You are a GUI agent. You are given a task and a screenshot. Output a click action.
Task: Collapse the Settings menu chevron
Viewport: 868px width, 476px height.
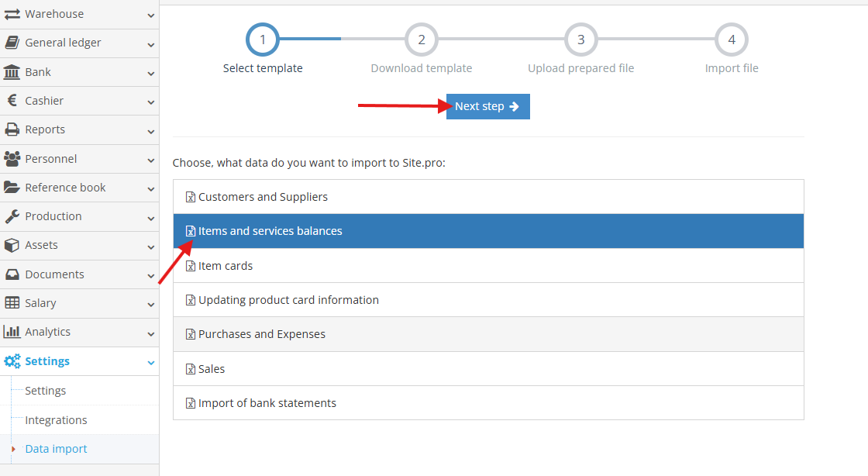pyautogui.click(x=150, y=361)
